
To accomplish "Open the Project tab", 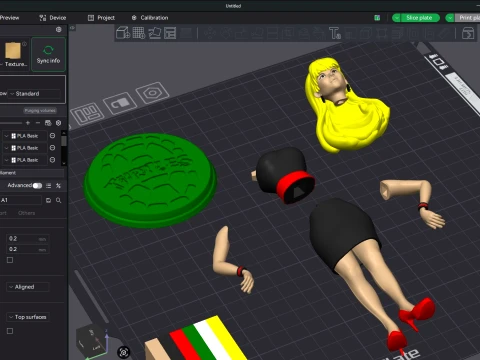I will coord(101,18).
